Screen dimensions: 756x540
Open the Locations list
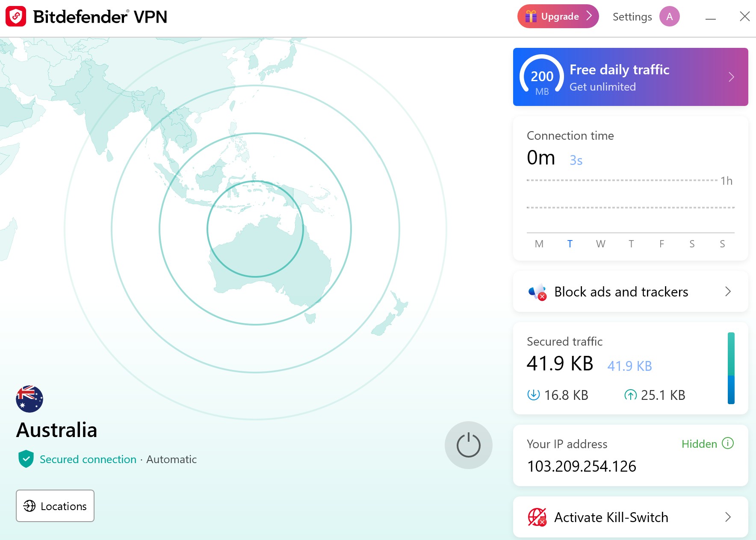[x=55, y=506]
